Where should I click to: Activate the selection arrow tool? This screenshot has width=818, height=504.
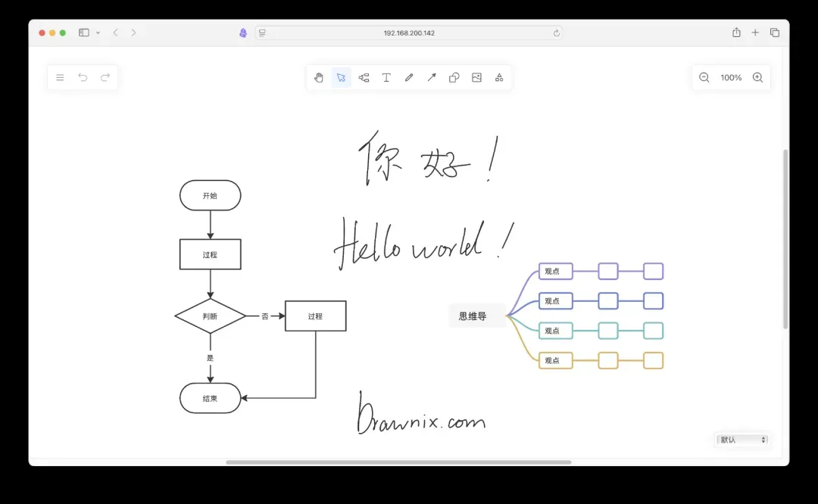342,77
